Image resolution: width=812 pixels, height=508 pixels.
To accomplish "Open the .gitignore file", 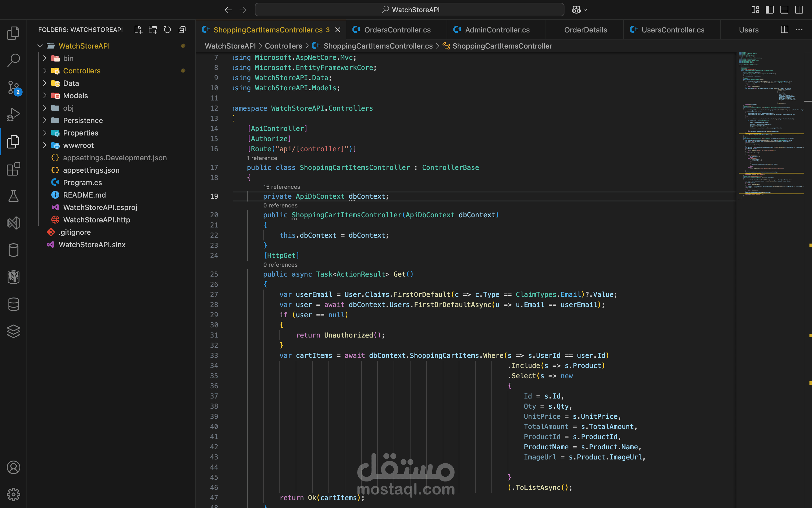I will click(x=74, y=232).
